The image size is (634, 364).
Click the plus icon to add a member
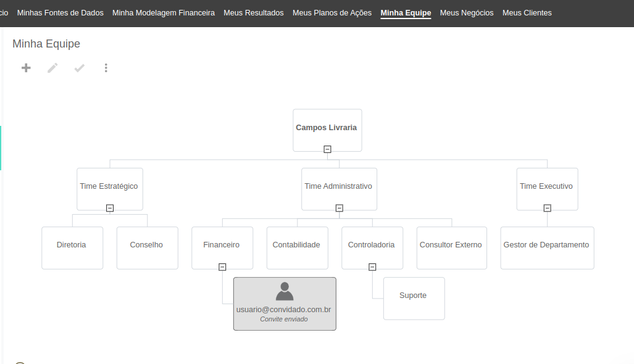(x=26, y=68)
